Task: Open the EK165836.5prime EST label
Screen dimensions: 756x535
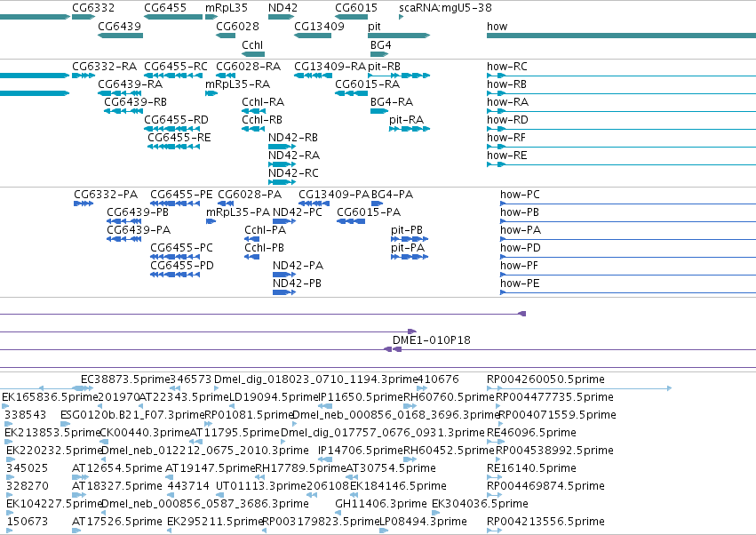Action: coord(50,397)
